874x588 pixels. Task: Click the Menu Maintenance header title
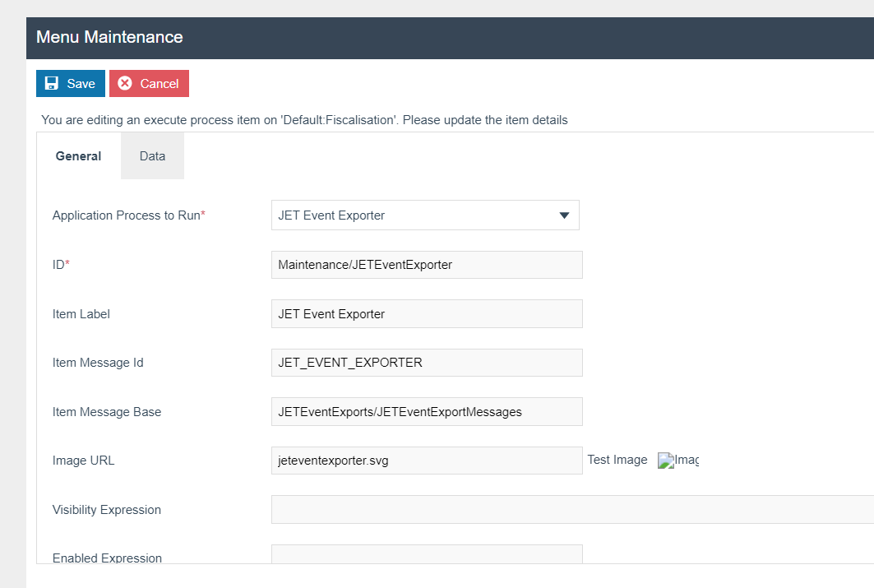click(109, 37)
